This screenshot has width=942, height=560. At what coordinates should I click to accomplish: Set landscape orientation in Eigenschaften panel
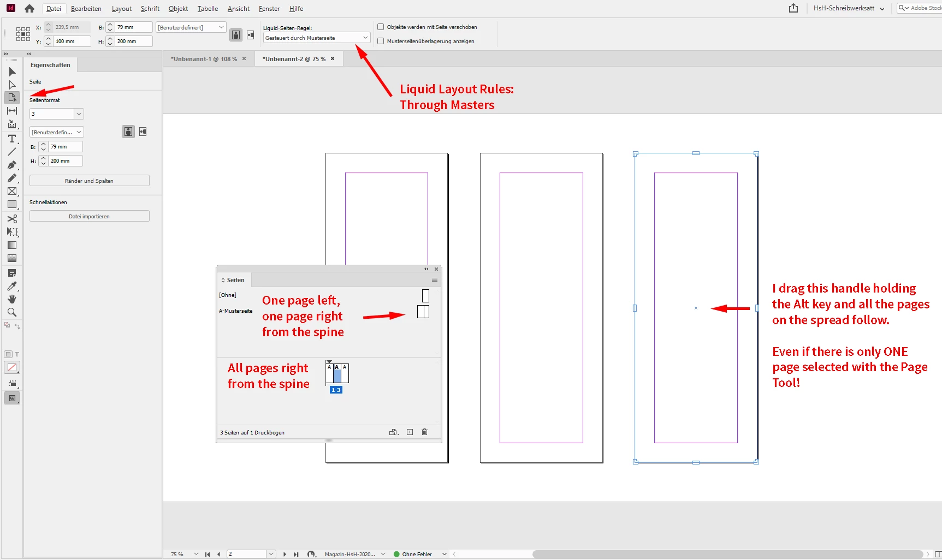pos(143,132)
